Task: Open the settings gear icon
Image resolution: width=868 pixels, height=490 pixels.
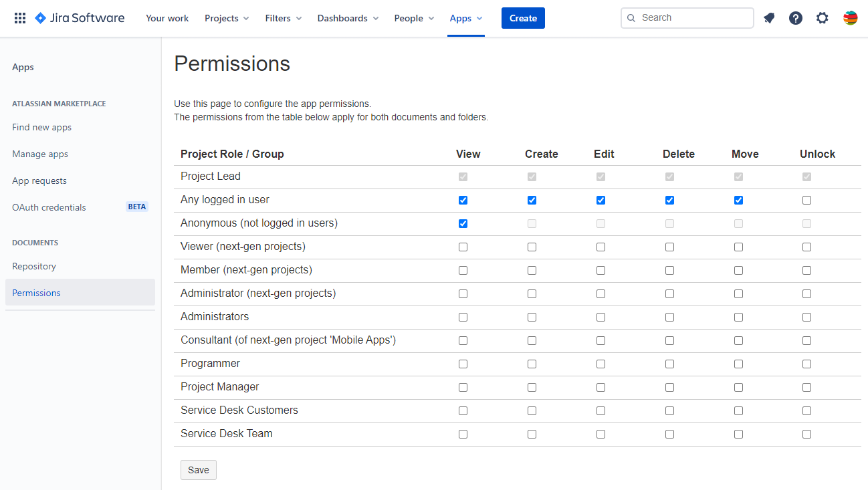Action: (823, 18)
